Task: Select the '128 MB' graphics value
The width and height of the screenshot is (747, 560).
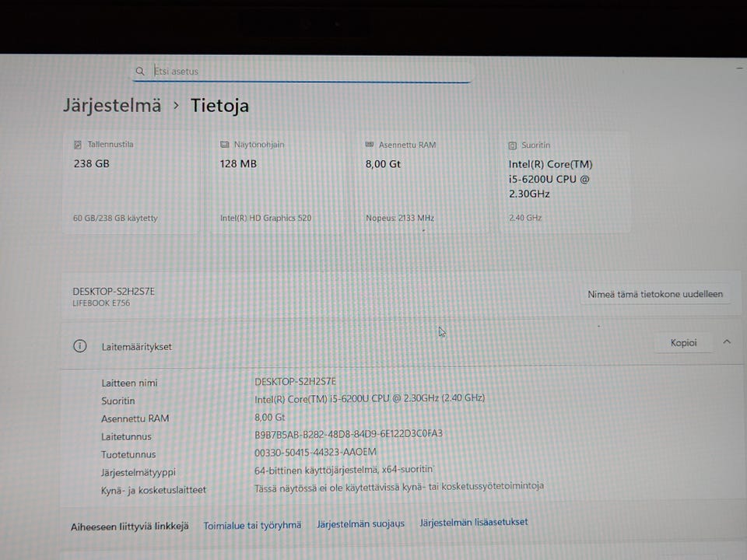Action: point(238,164)
